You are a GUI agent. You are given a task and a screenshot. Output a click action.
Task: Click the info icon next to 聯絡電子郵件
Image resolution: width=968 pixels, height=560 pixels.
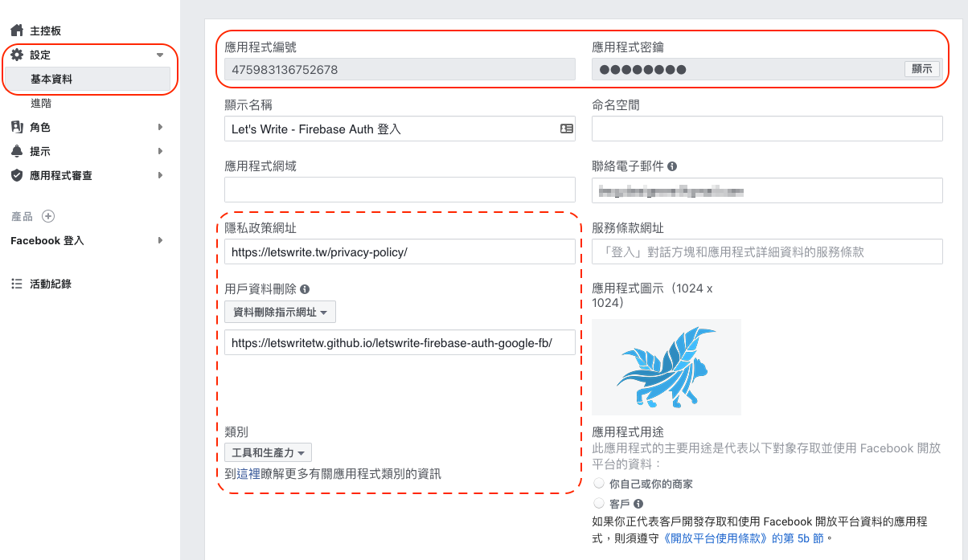pyautogui.click(x=672, y=166)
